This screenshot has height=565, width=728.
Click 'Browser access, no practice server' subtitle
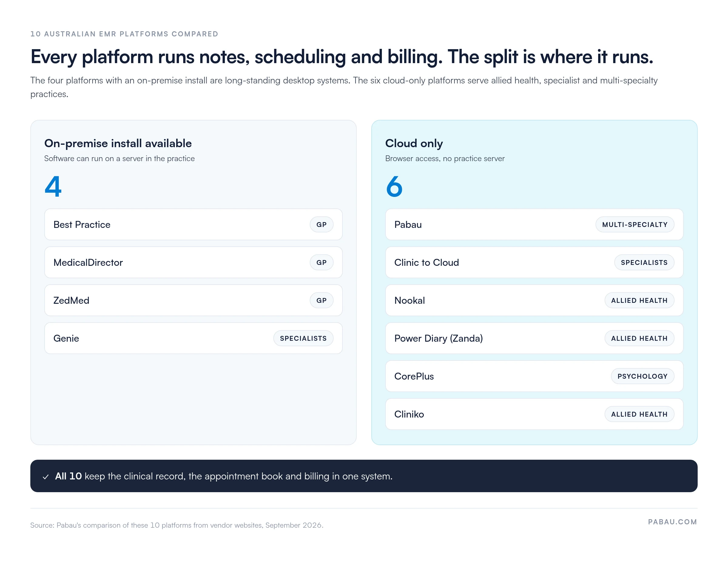pyautogui.click(x=445, y=158)
